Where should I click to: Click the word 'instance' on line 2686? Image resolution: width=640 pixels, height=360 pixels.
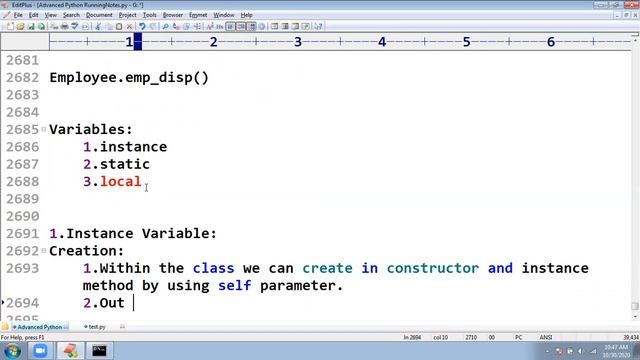133,147
